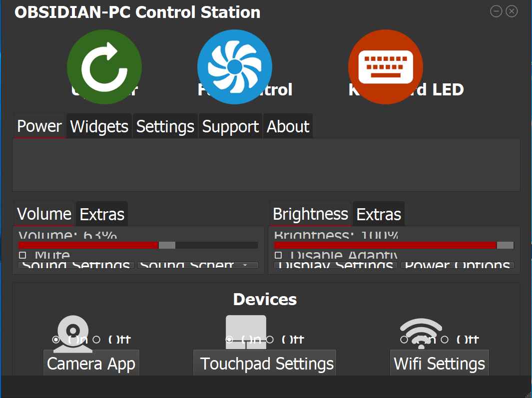Click the Volume slider bar
This screenshot has width=532, height=398.
coord(138,245)
